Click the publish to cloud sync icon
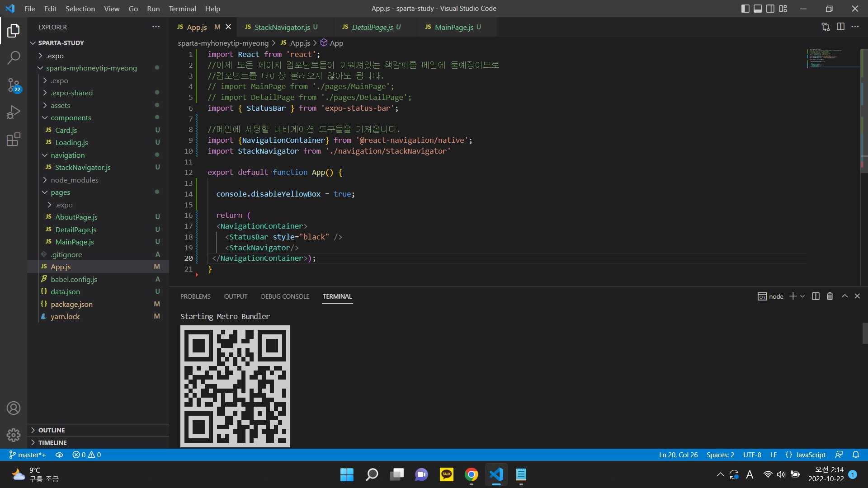Image resolution: width=868 pixels, height=488 pixels. [59, 455]
